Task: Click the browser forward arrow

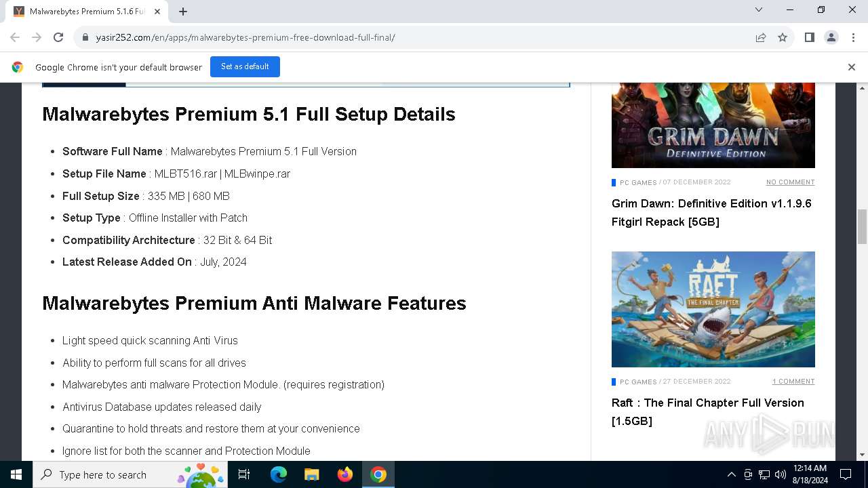Action: click(x=36, y=37)
